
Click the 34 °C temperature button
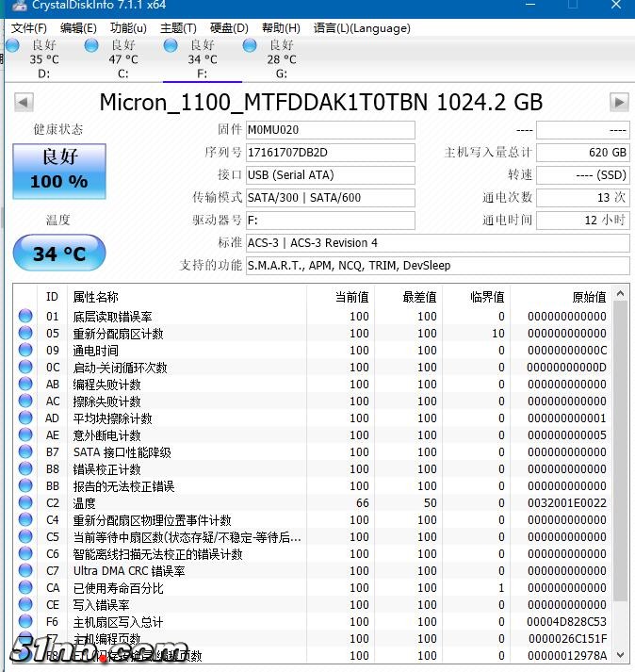(x=58, y=254)
